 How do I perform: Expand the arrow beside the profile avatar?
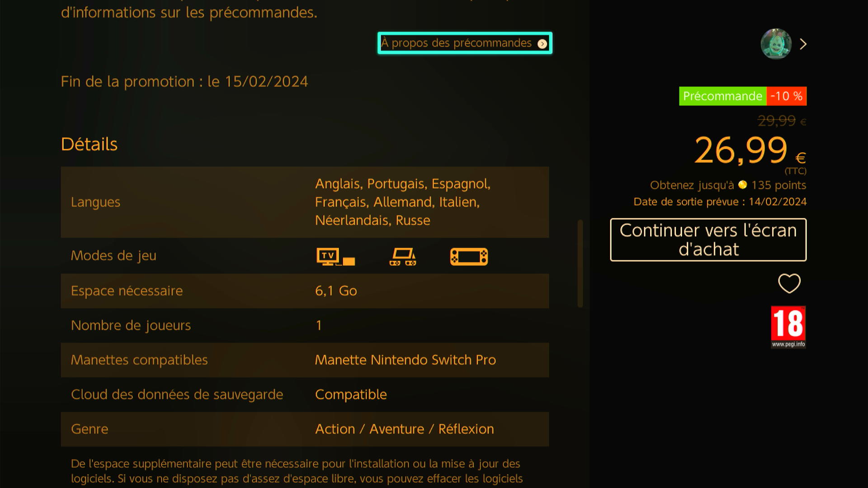tap(803, 44)
